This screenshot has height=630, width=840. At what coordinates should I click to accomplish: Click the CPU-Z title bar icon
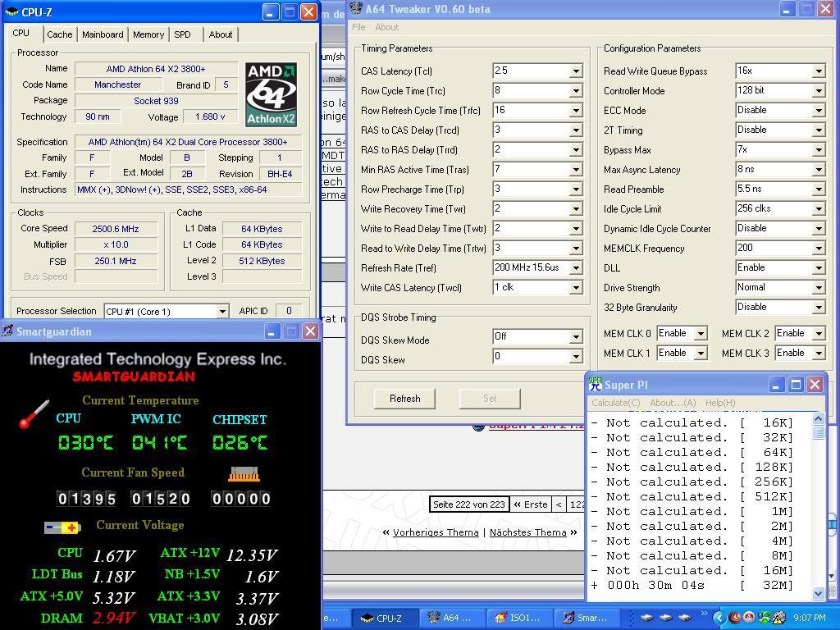click(x=11, y=11)
